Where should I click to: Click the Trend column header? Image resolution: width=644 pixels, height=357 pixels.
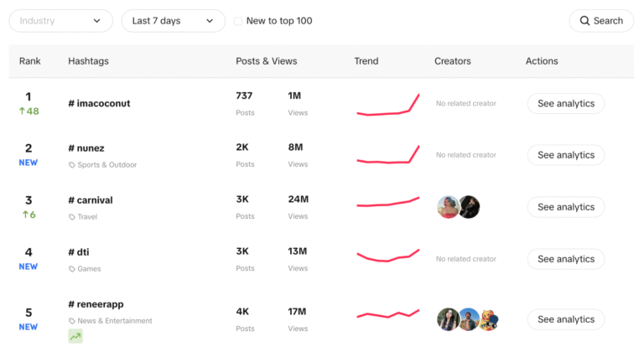coord(366,61)
